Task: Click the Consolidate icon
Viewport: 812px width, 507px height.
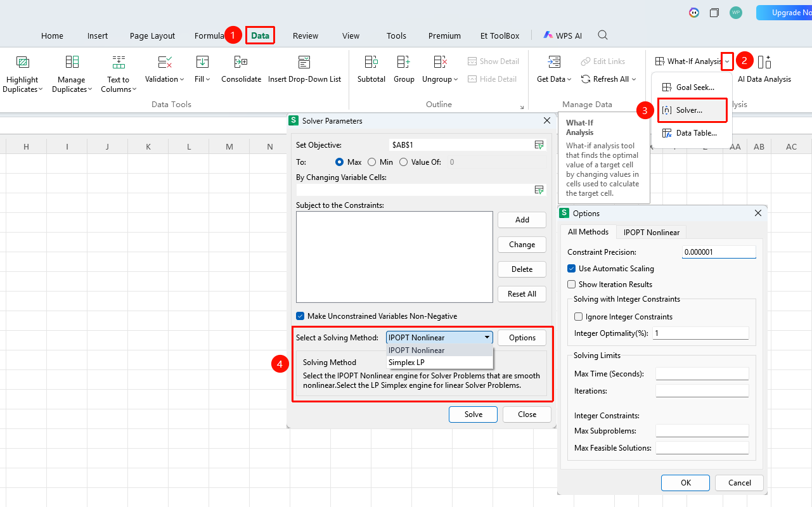Action: (241, 61)
